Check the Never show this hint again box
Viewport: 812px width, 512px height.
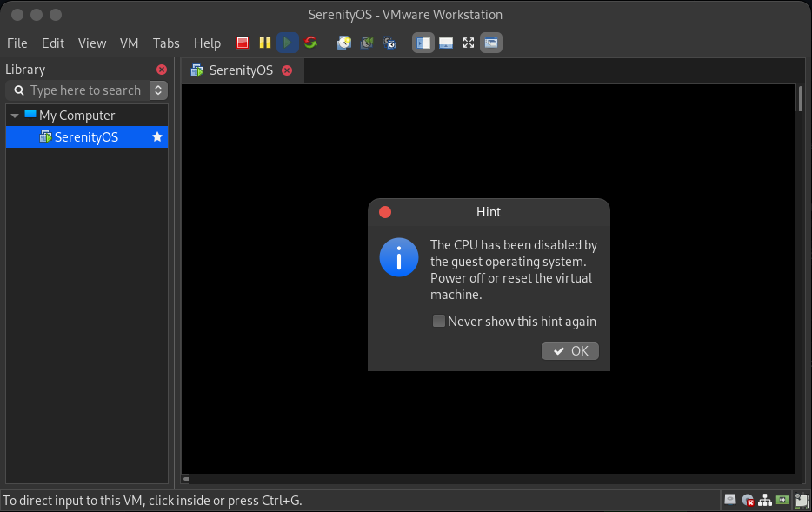click(x=439, y=321)
